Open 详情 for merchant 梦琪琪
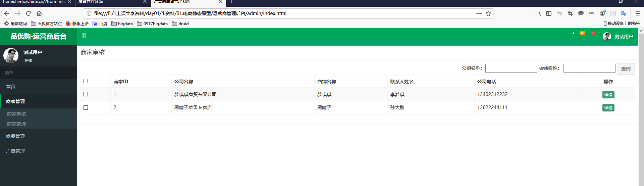The width and height of the screenshot is (644, 186). [608, 95]
